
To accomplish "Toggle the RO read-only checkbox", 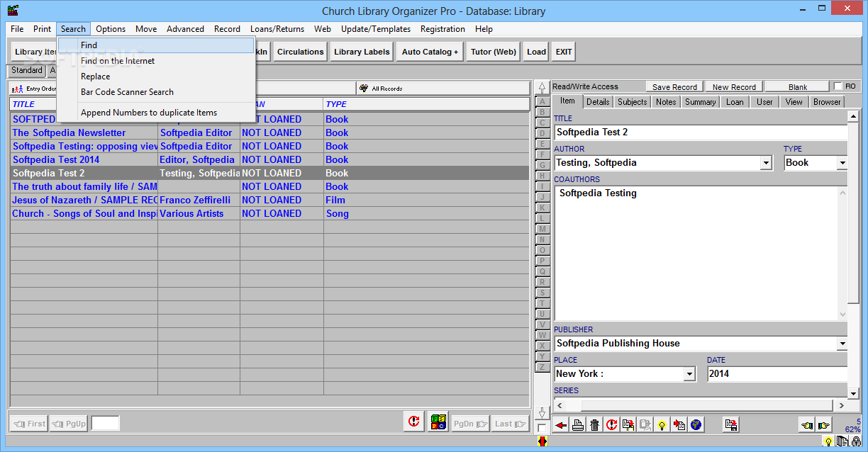I will (838, 86).
